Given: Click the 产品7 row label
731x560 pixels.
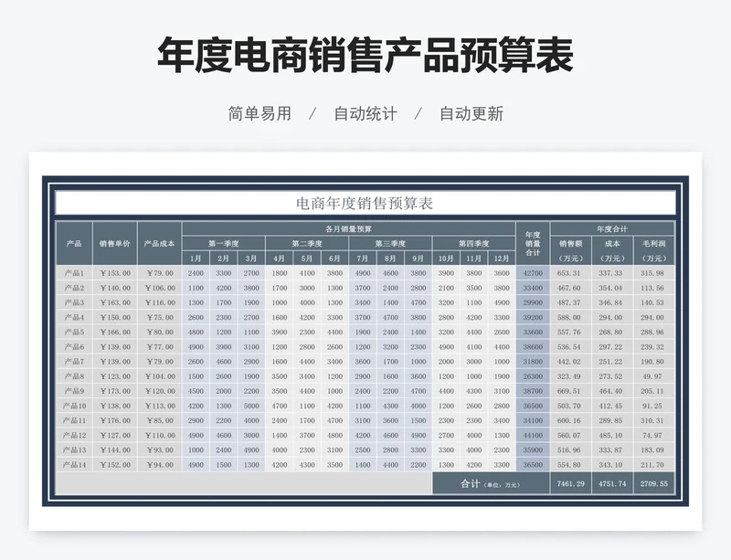Looking at the screenshot, I should click(x=74, y=362).
